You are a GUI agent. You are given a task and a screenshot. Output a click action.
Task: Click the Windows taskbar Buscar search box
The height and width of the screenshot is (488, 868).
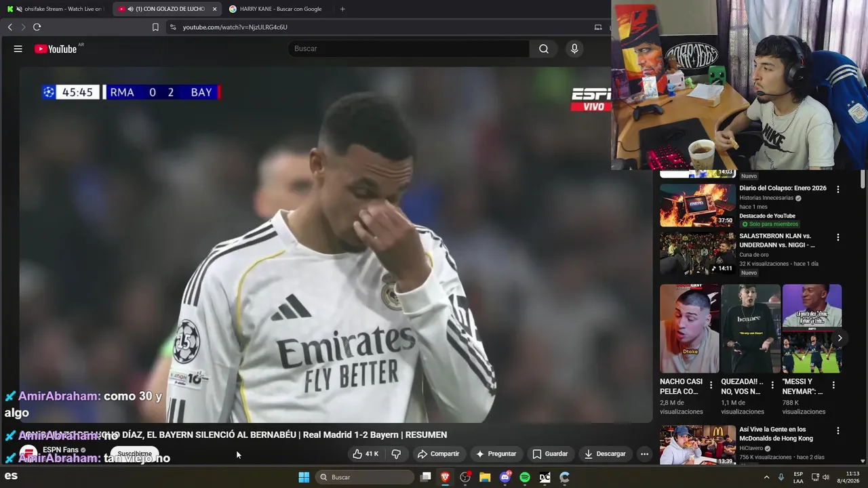[366, 477]
